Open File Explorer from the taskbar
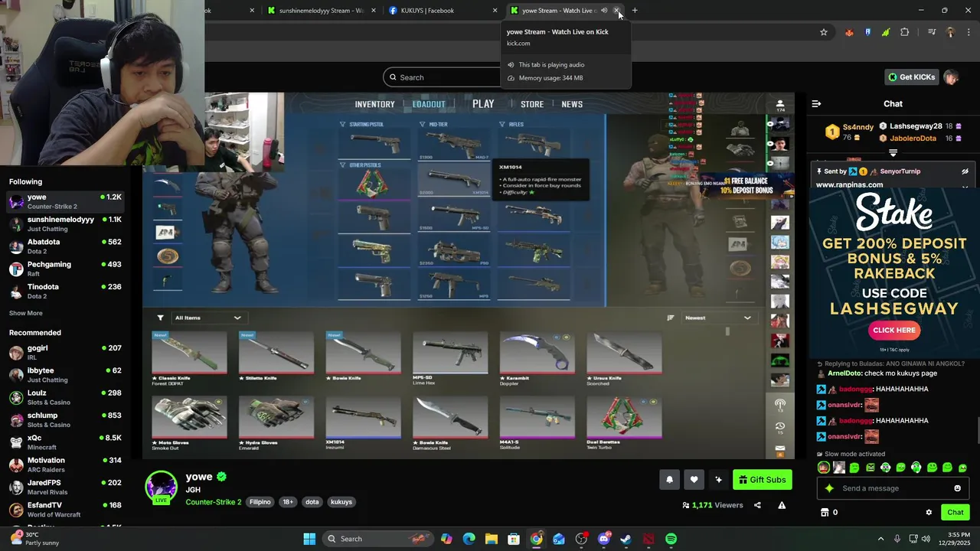 (x=491, y=539)
